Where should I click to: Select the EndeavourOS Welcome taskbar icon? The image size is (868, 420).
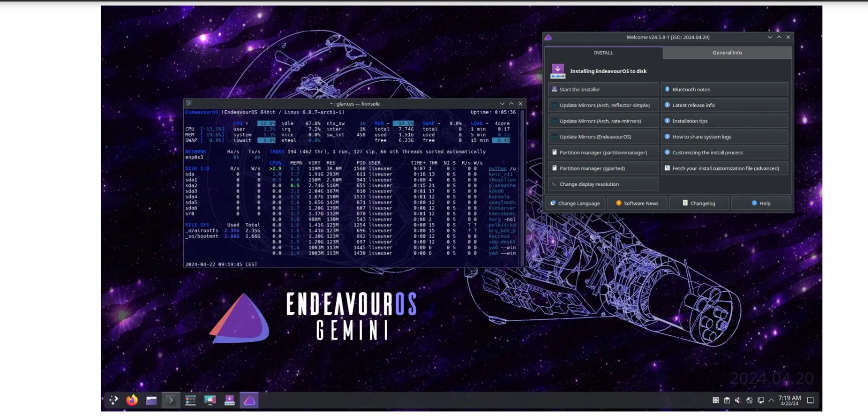coord(249,400)
